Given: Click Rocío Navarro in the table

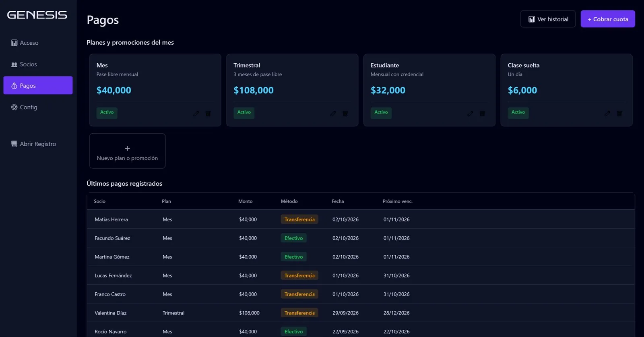Looking at the screenshot, I should pos(110,332).
